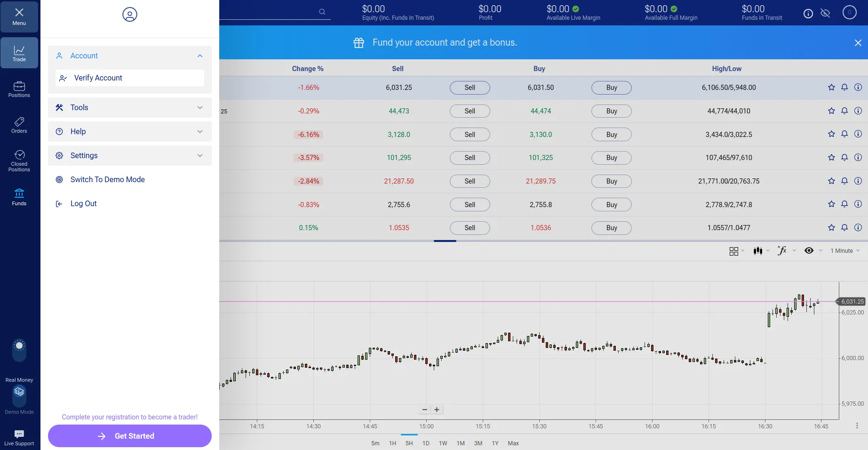The width and height of the screenshot is (868, 450).
Task: Open Live Support chat
Action: (x=19, y=437)
